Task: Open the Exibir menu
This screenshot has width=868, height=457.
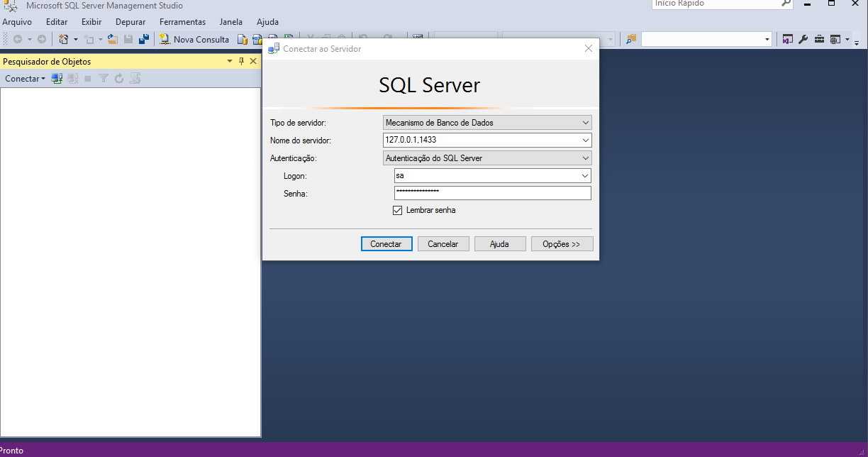Action: click(x=91, y=22)
